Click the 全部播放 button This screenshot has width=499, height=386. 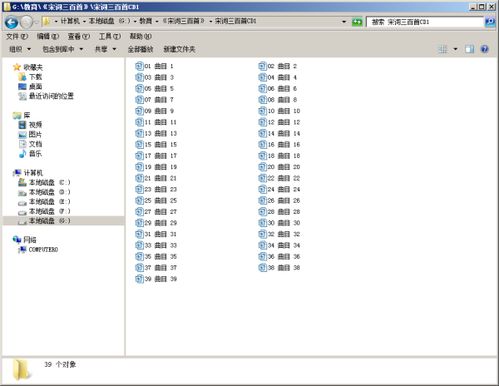[x=140, y=49]
